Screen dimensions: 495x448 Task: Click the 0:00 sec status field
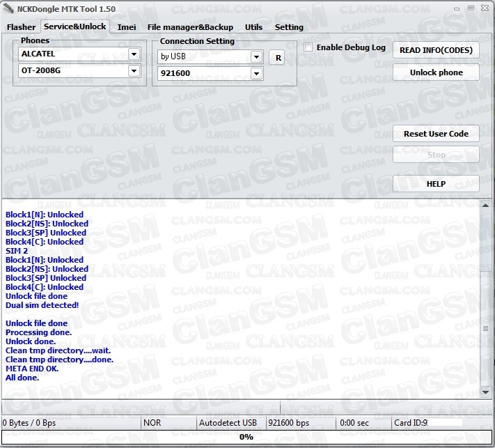click(x=363, y=423)
